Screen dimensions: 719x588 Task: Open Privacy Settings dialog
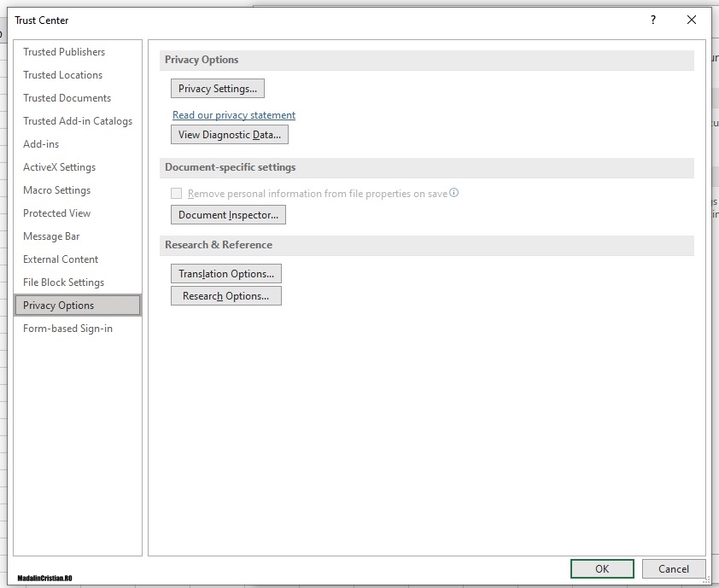[217, 89]
